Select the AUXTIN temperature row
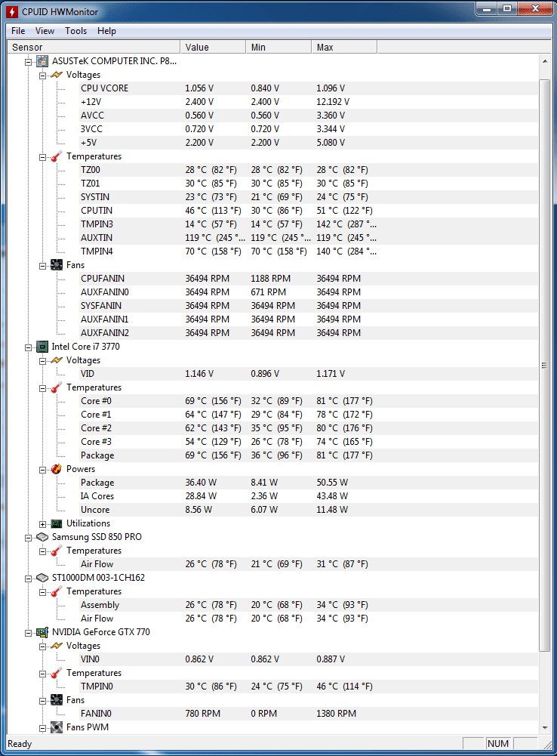The height and width of the screenshot is (756, 557). pyautogui.click(x=309, y=238)
